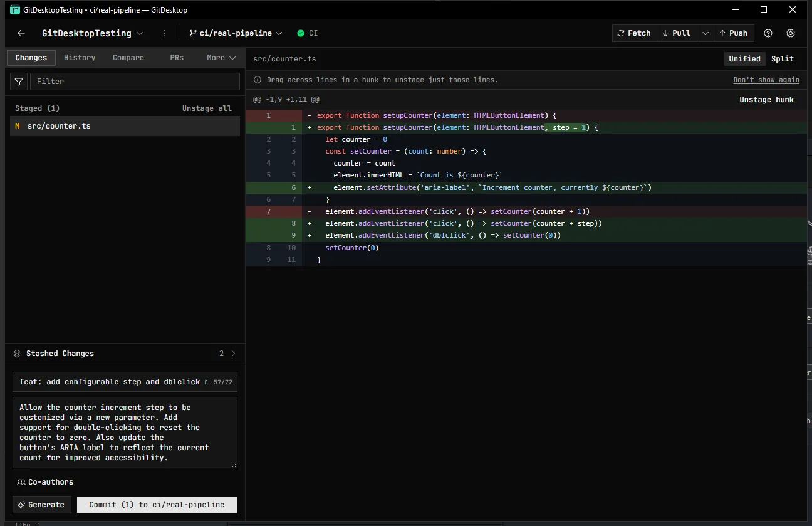Click the 'let counter = 0' line

click(526, 139)
